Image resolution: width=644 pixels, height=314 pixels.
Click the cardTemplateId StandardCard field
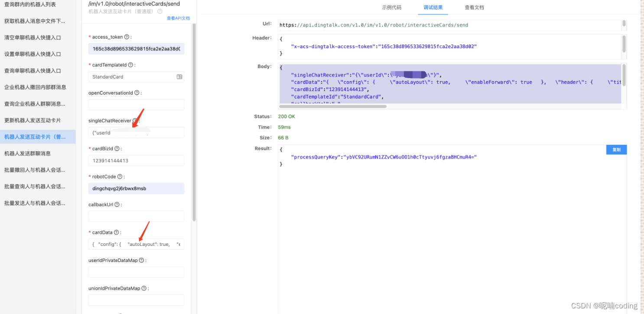coord(137,77)
